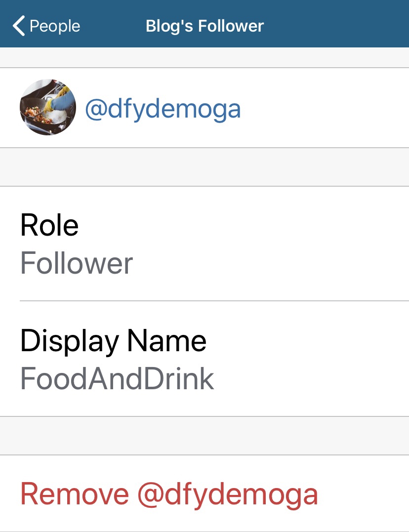Click the gray spacer above the Remove row
The width and height of the screenshot is (409, 532).
[204, 436]
